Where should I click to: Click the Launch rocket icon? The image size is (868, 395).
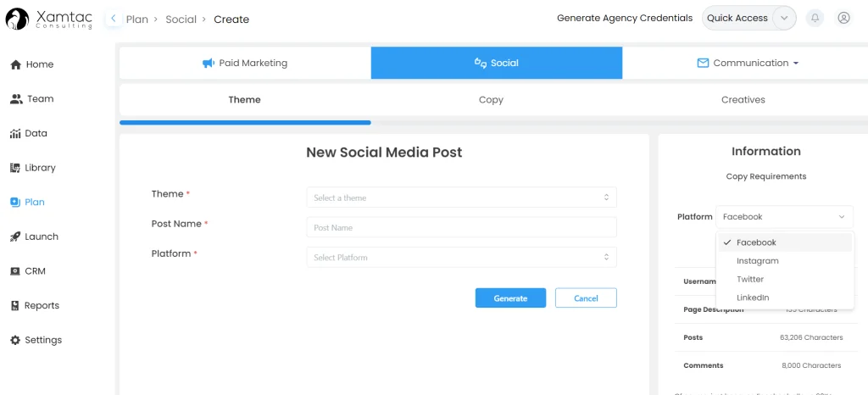15,237
